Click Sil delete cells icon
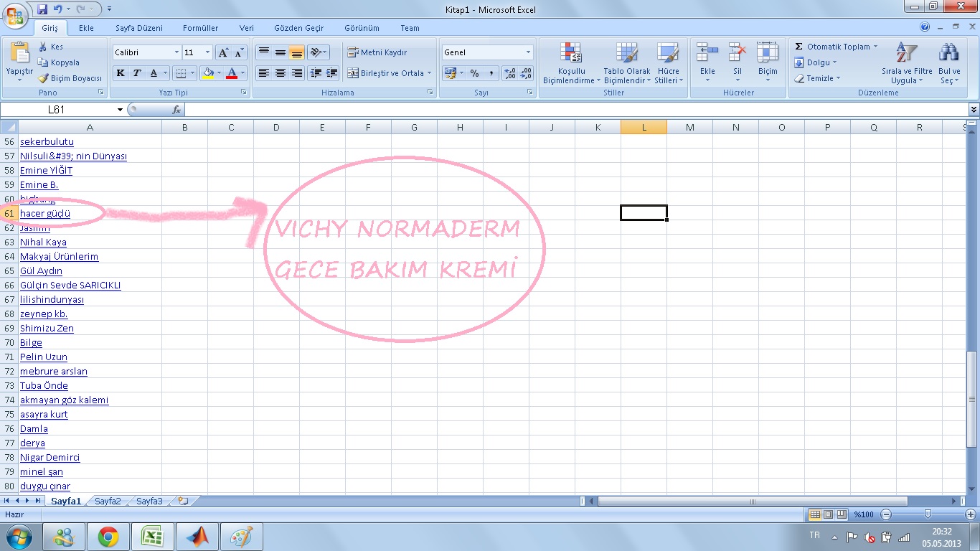 tap(738, 53)
